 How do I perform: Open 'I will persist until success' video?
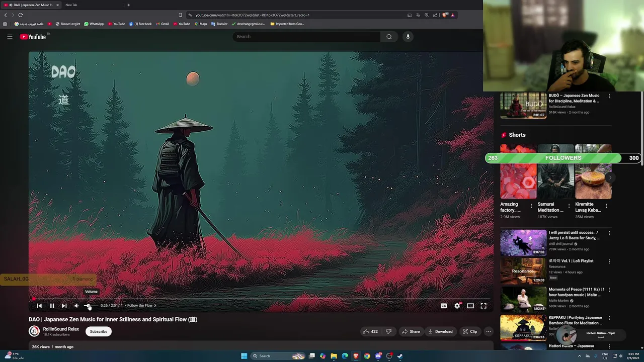[523, 243]
